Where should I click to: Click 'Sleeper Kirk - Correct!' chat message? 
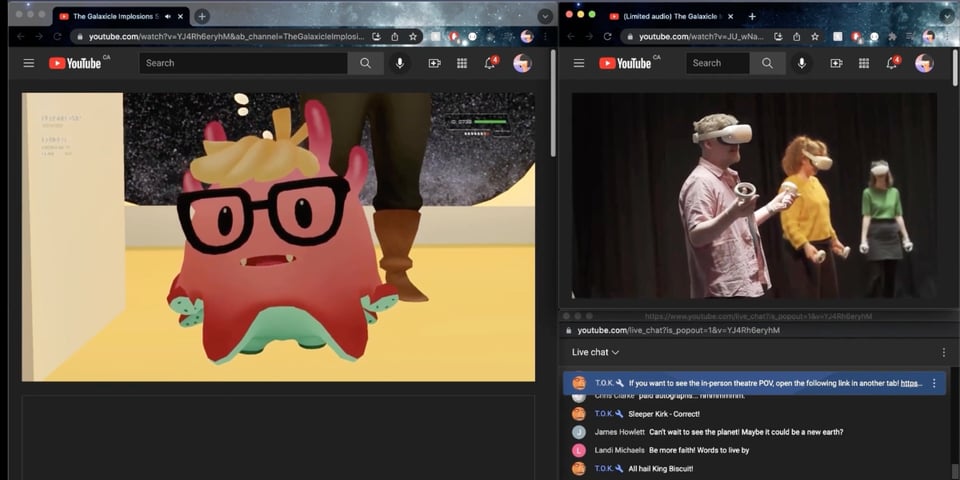664,414
